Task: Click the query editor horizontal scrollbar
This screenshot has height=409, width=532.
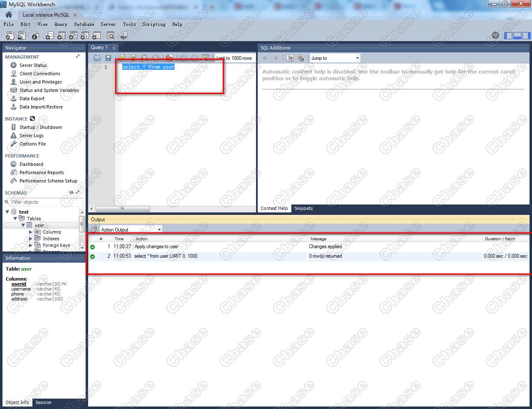Action: tap(123, 209)
